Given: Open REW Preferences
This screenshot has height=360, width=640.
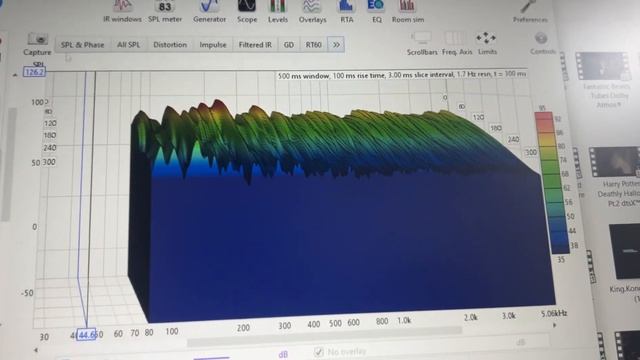Looking at the screenshot, I should 530,11.
